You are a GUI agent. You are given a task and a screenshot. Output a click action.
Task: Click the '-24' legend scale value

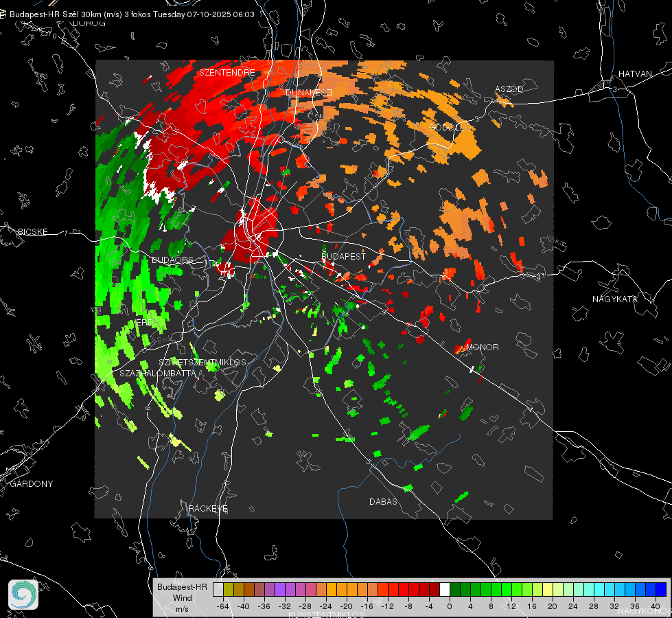click(x=326, y=606)
